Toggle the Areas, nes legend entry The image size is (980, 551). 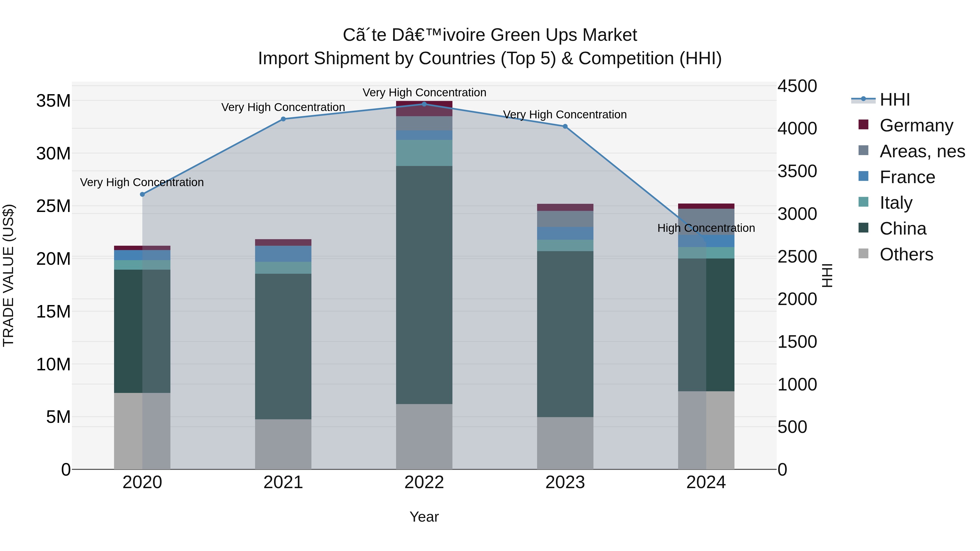[x=911, y=151]
